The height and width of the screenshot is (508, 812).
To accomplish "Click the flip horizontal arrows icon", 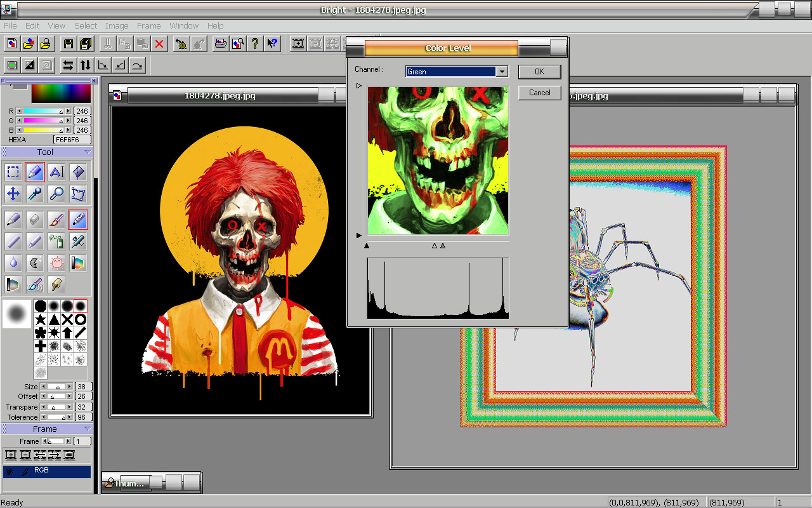I will tap(68, 65).
